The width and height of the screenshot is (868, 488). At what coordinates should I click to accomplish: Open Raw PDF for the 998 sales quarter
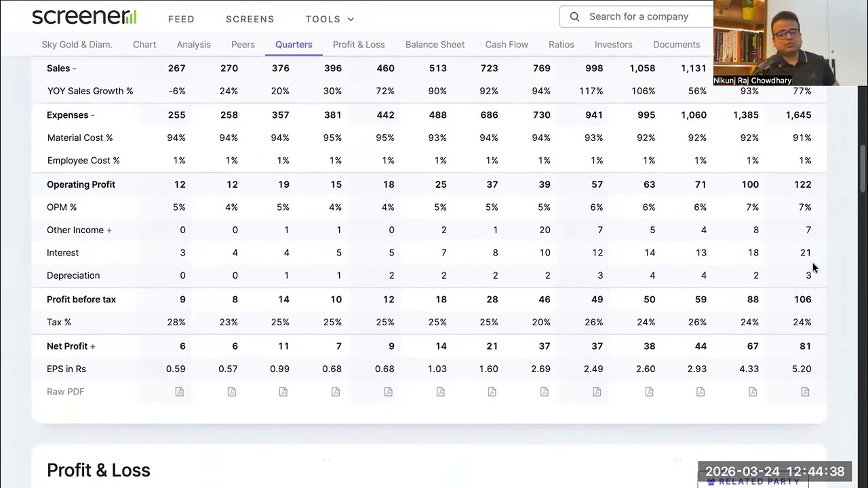[597, 392]
